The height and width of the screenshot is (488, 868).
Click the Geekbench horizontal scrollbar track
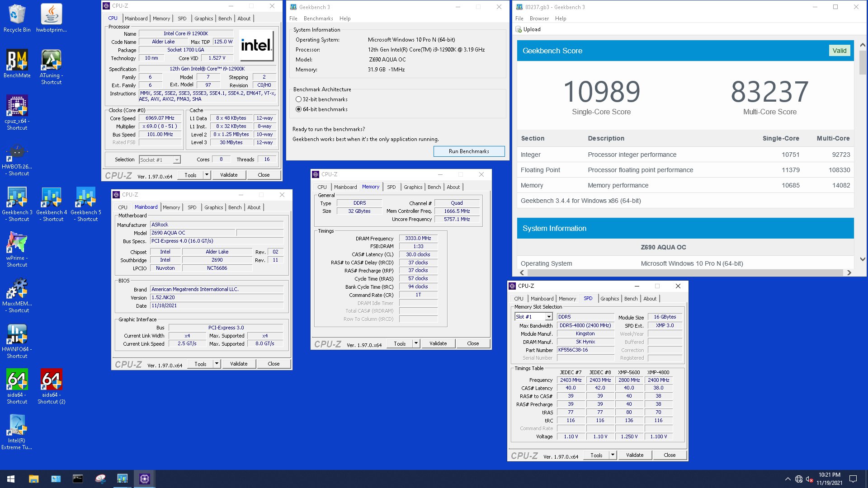[x=685, y=273]
